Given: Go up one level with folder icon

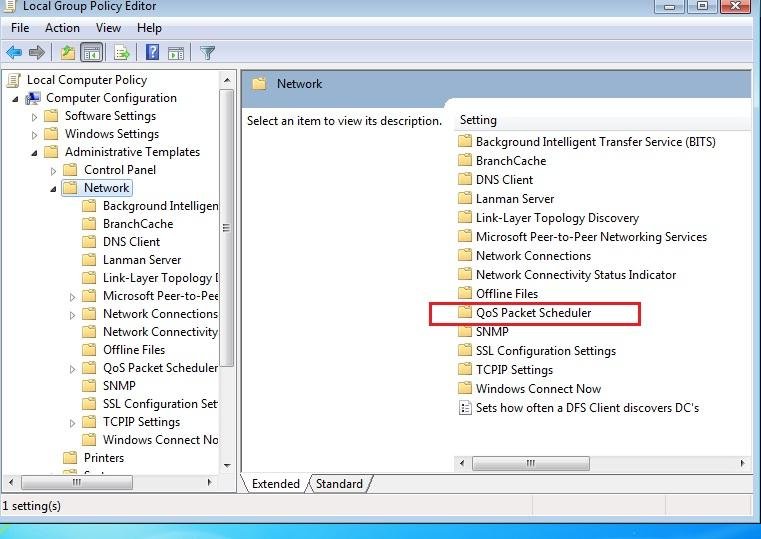Looking at the screenshot, I should [x=67, y=52].
